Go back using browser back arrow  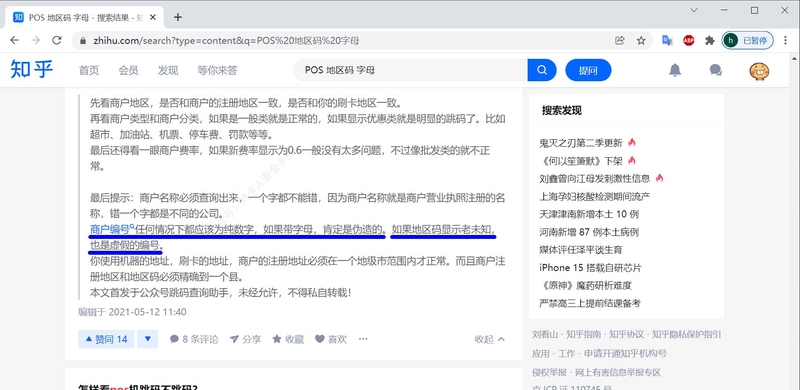14,40
